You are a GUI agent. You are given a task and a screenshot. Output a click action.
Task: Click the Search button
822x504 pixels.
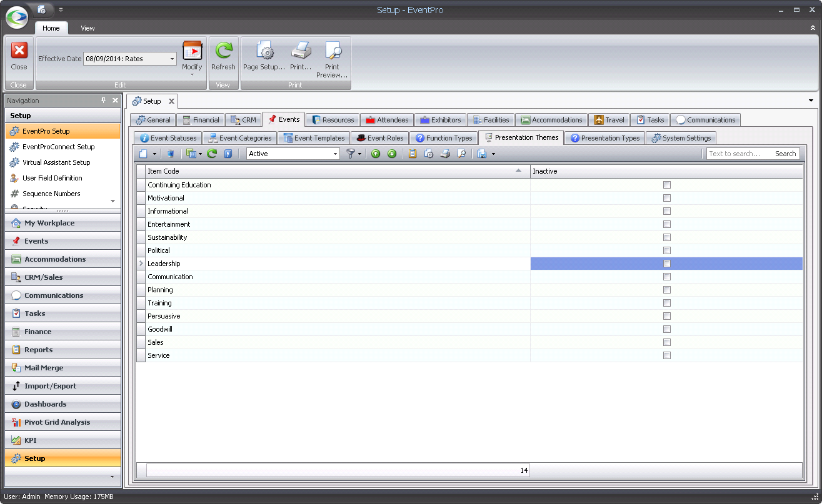pyautogui.click(x=785, y=154)
